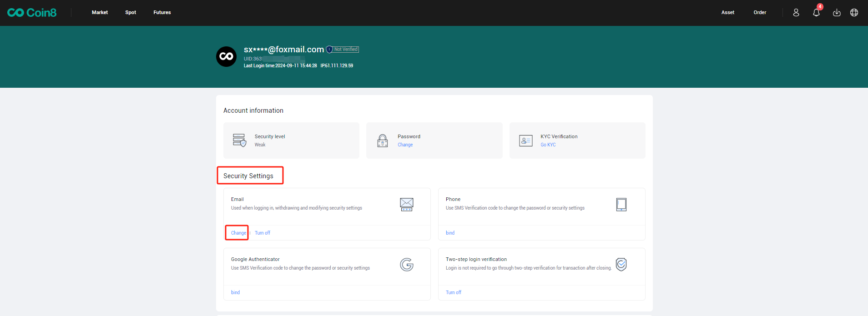868x316 pixels.
Task: Open the Market menu
Action: coord(100,13)
